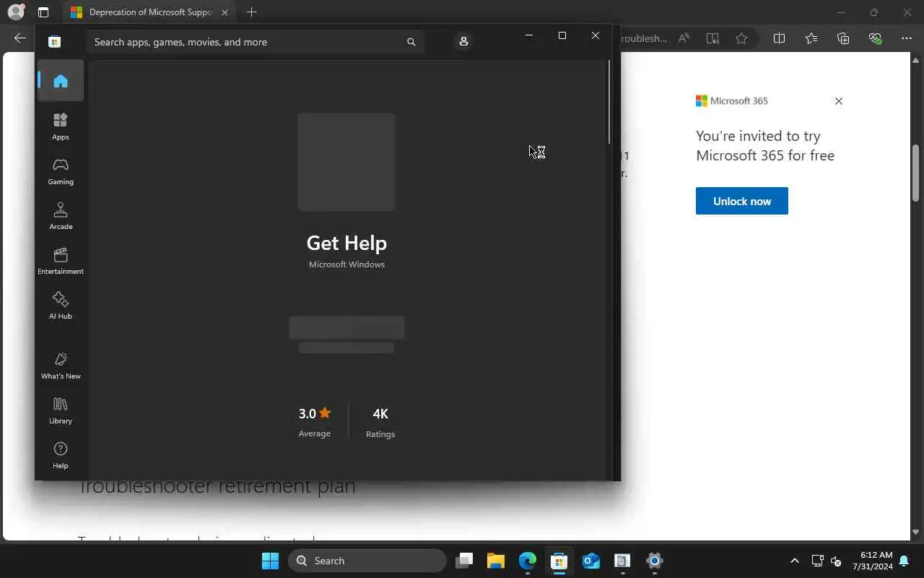Click the Edge back arrow

point(20,38)
